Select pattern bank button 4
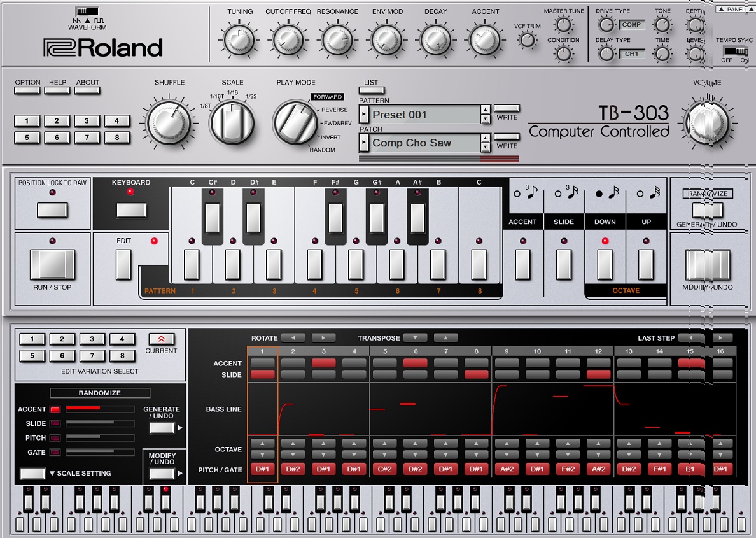 pos(116,120)
